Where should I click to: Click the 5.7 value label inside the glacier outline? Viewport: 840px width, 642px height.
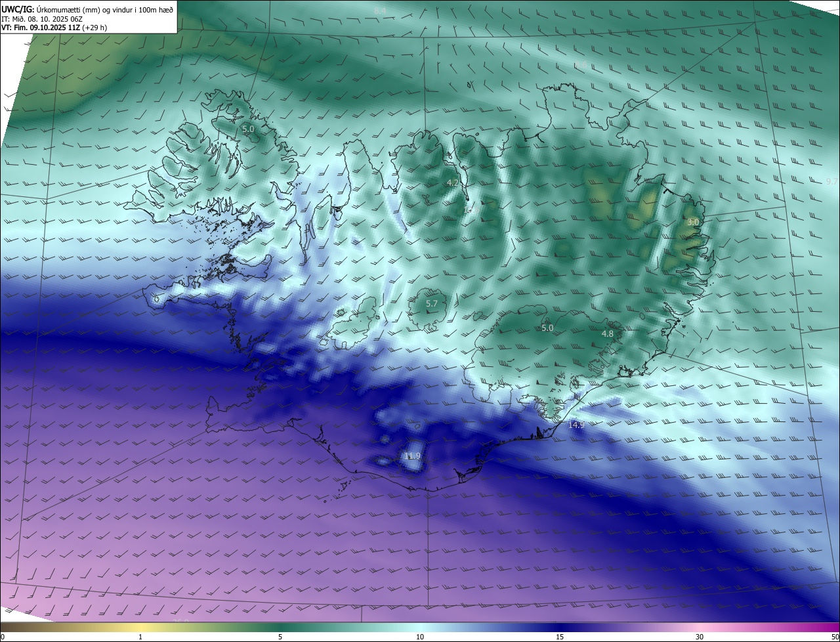tap(432, 304)
